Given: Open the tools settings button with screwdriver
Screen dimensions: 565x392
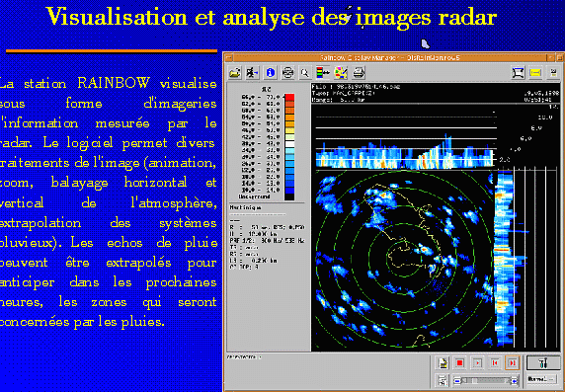Looking at the screenshot, I should tap(543, 362).
